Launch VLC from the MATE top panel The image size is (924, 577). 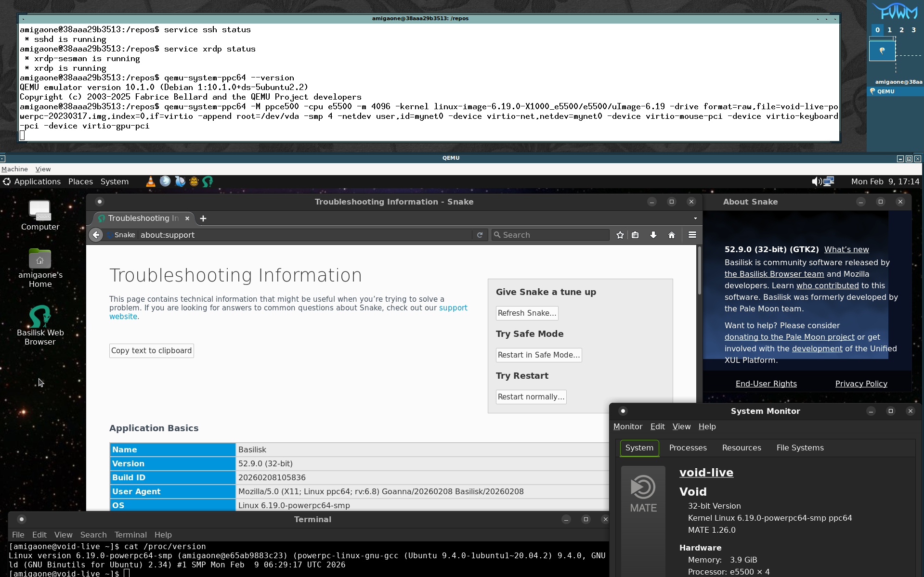[151, 181]
